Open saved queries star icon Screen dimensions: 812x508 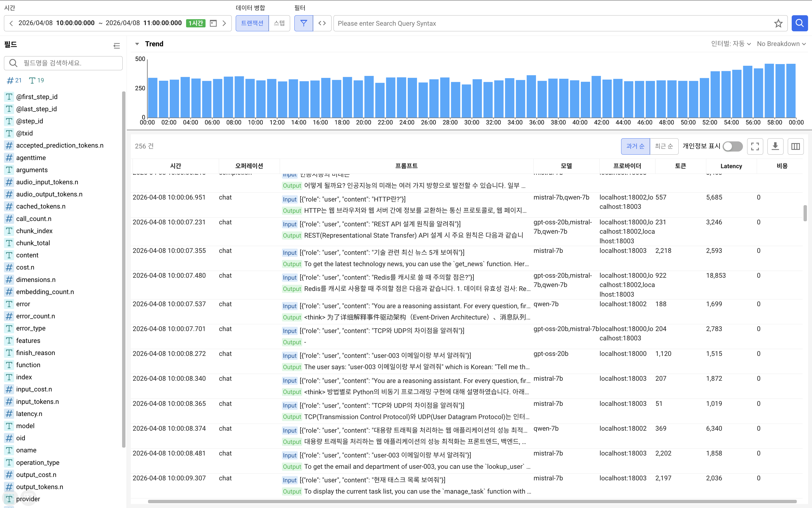click(778, 23)
